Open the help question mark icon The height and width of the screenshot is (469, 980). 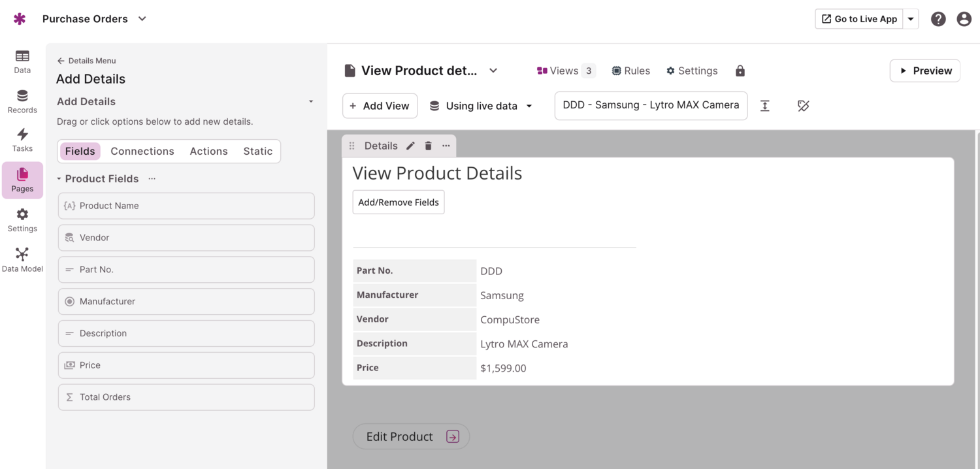click(x=938, y=19)
